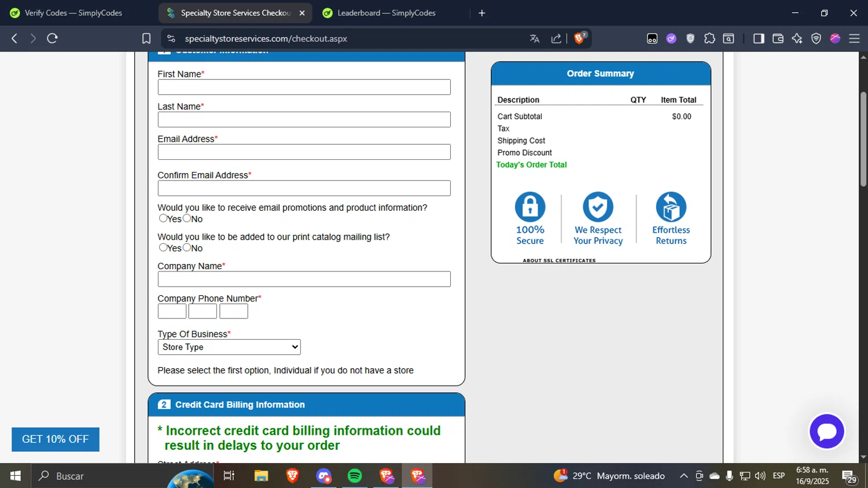Click the 100% Secure lock badge
This screenshot has width=868, height=488.
(530, 218)
